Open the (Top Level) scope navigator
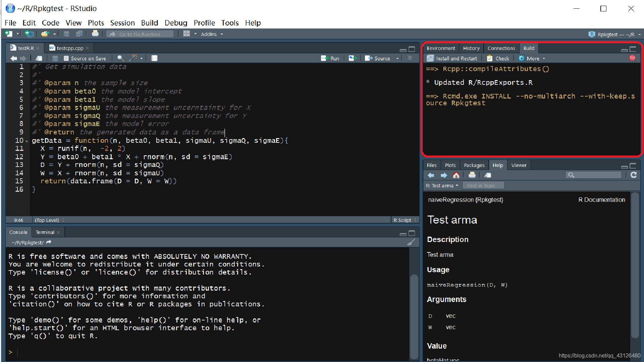The width and height of the screenshot is (644, 362). click(49, 220)
